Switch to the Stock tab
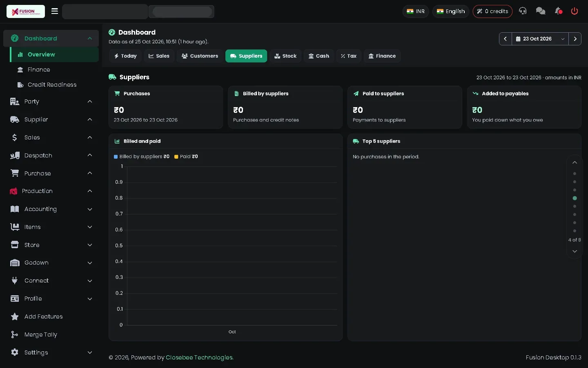 [285, 56]
